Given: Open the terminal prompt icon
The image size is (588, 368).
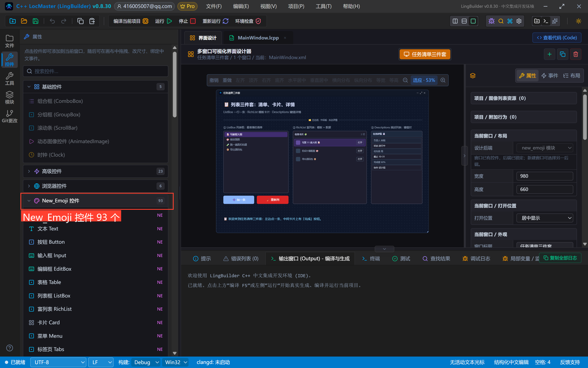Looking at the screenshot, I should tap(546, 21).
